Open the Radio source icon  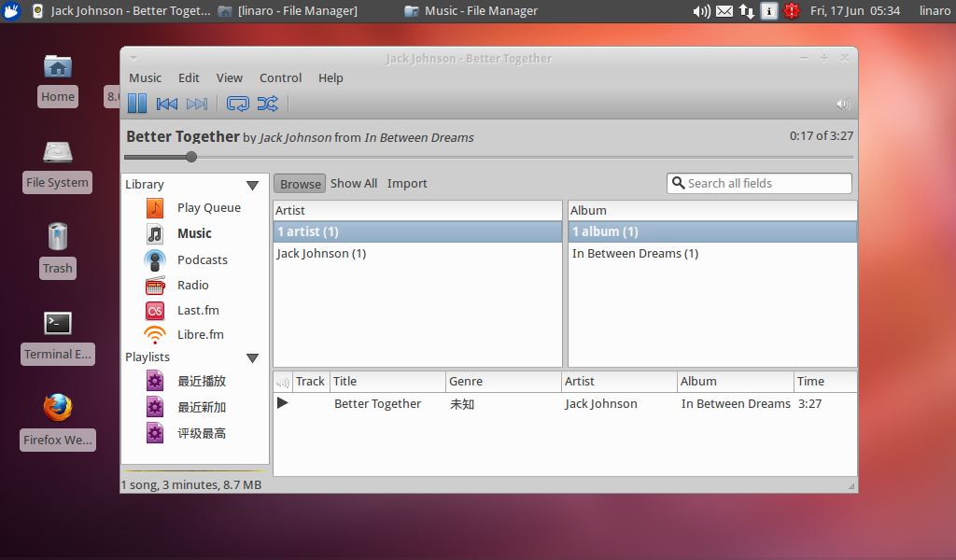click(155, 286)
